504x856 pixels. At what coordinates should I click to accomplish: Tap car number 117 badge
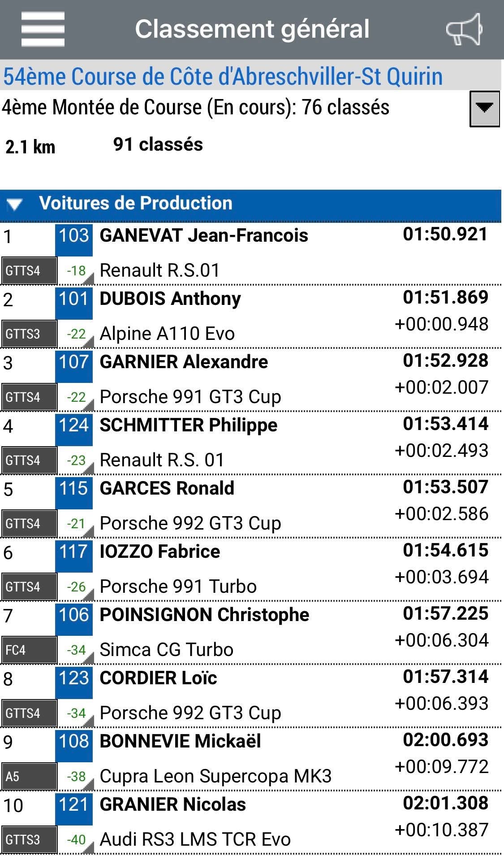click(74, 552)
